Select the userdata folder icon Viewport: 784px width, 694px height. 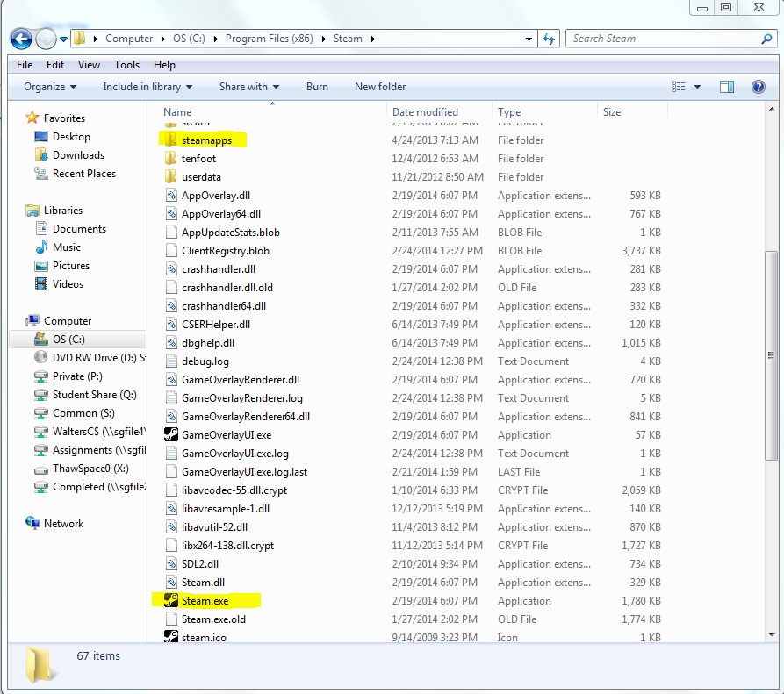tap(171, 177)
